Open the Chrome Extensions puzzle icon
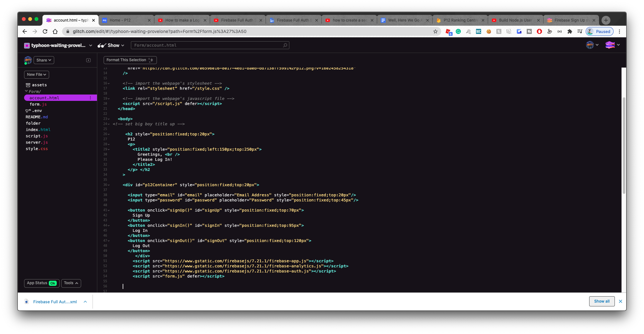 pos(570,31)
